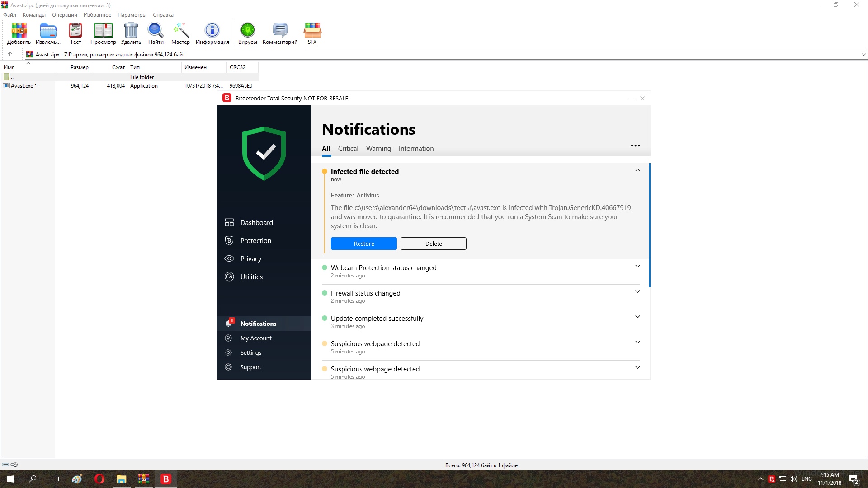Click the Тест (Test) archive icon

(75, 33)
